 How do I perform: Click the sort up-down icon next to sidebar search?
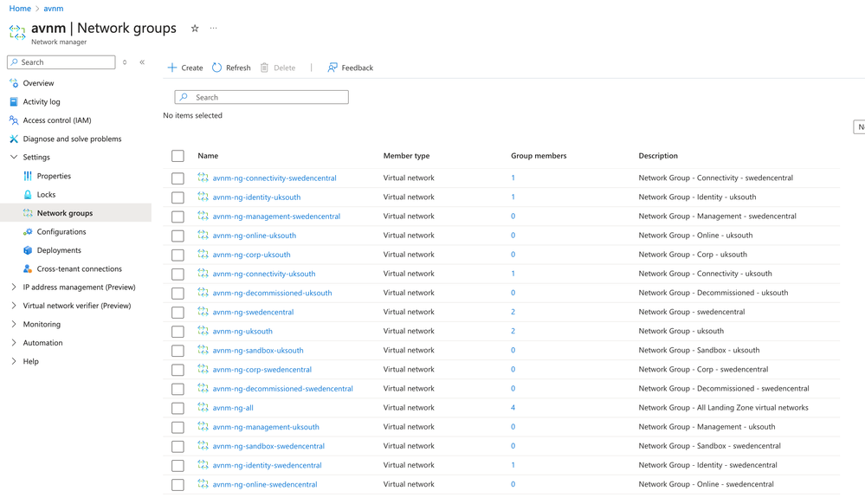pos(125,62)
